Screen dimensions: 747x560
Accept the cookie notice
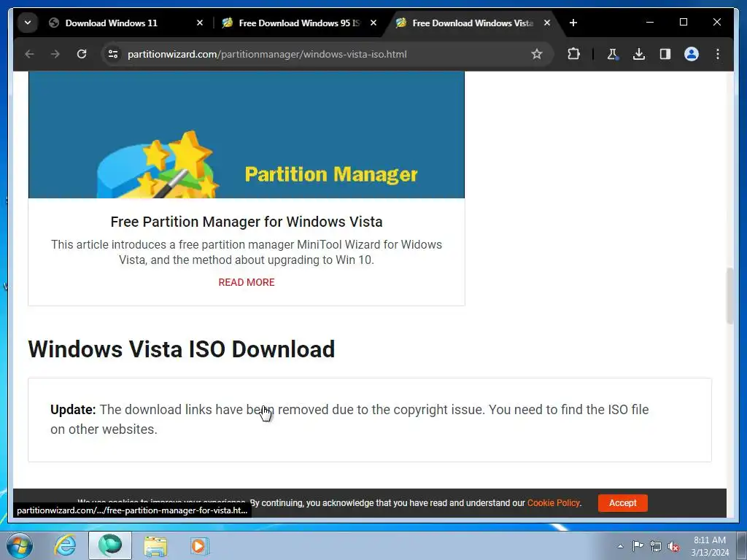click(623, 503)
